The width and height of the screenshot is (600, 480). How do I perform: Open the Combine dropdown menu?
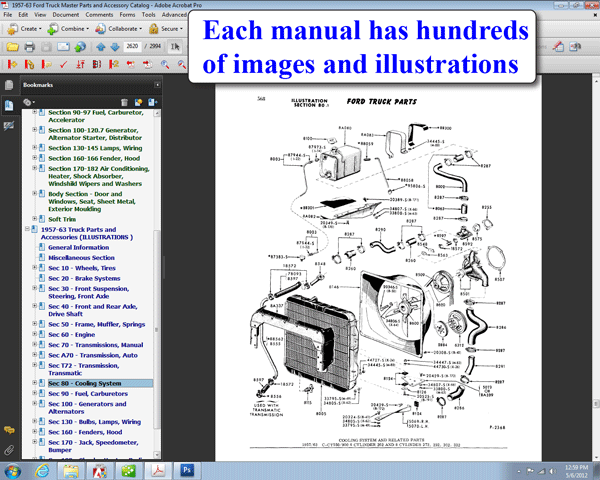pyautogui.click(x=68, y=29)
